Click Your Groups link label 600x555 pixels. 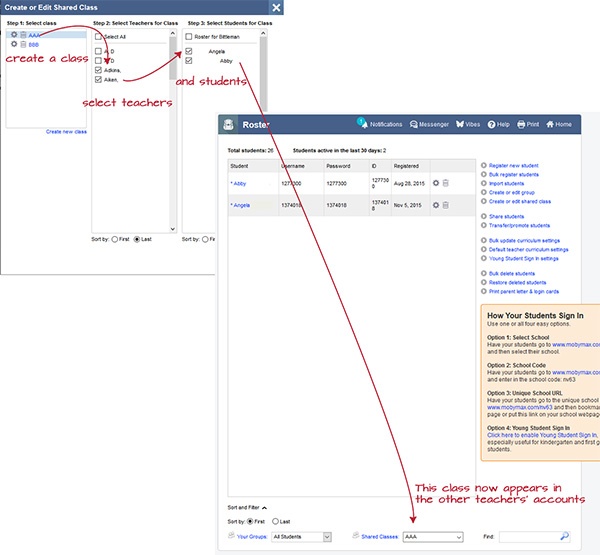click(252, 537)
